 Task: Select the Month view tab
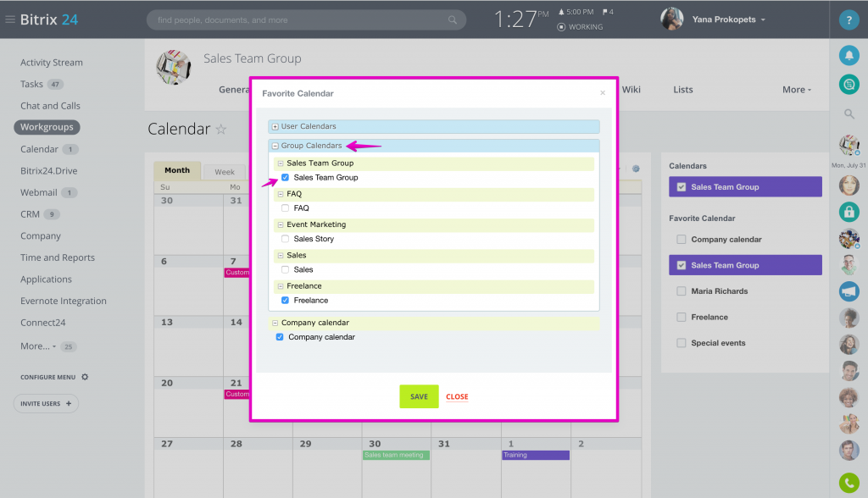tap(177, 170)
